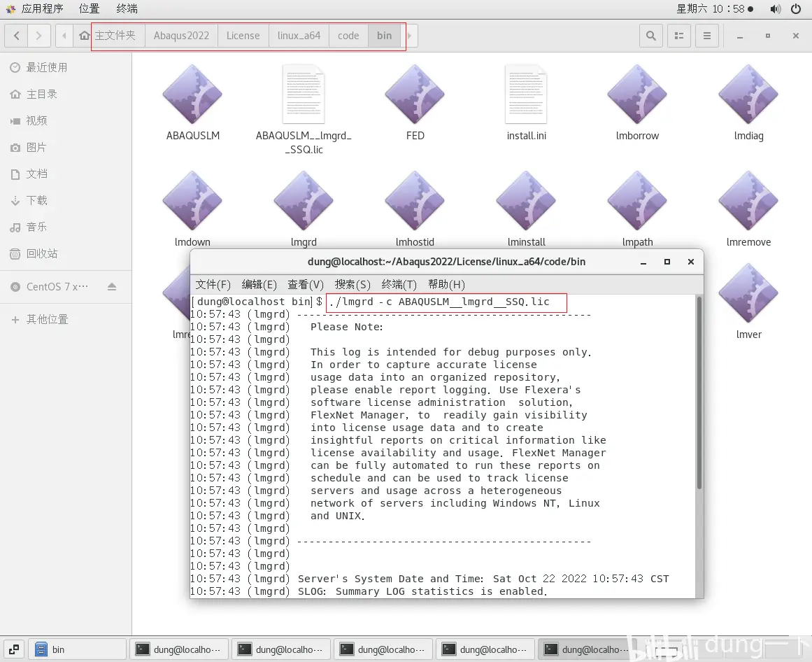The image size is (812, 662).
Task: Open terminal 搜索(S) menu
Action: click(x=352, y=284)
